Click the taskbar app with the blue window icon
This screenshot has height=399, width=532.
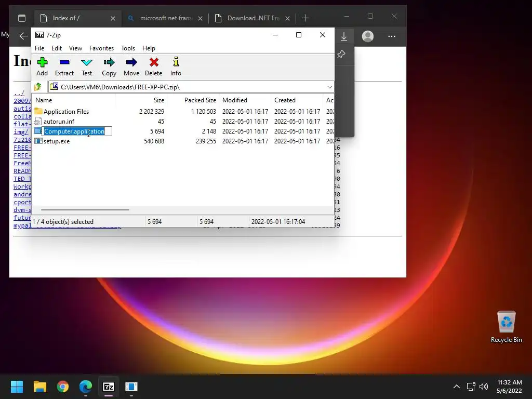(x=131, y=387)
